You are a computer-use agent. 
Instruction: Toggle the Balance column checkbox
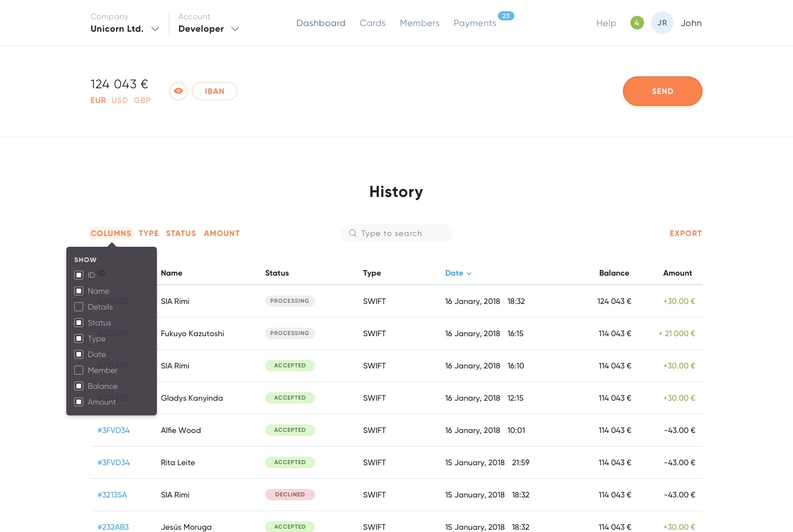pyautogui.click(x=79, y=386)
